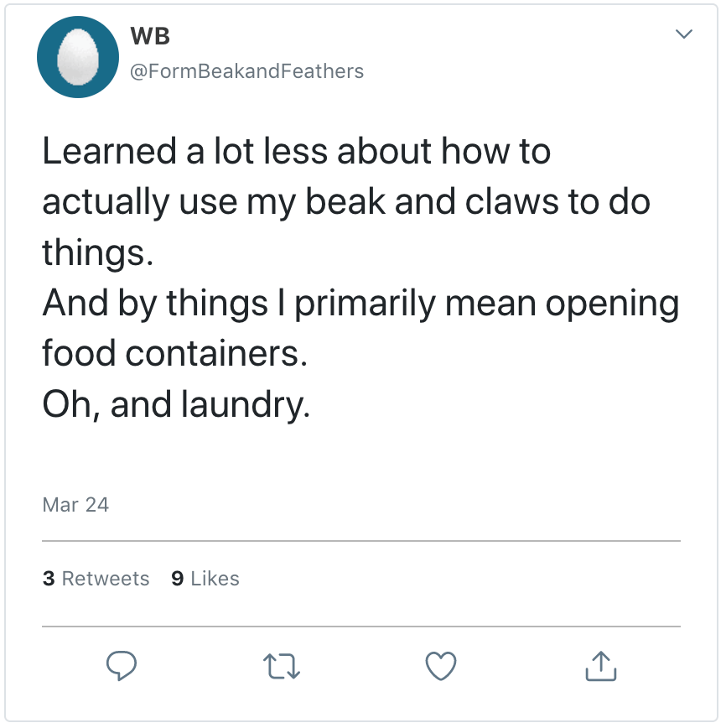Click the reply speech bubble icon
The width and height of the screenshot is (726, 728).
point(122,667)
